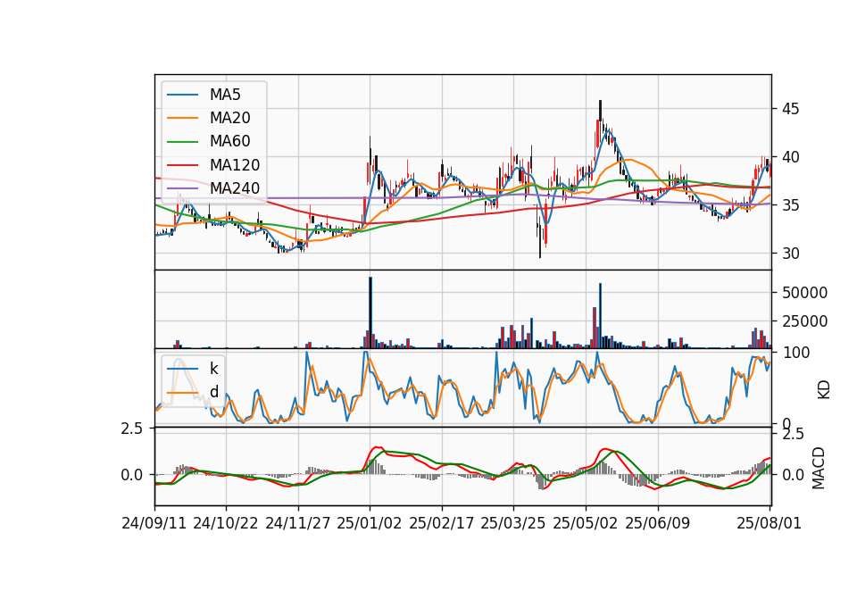Click the 25/03/25 date label
Screen dimensions: 857x616
pos(513,523)
